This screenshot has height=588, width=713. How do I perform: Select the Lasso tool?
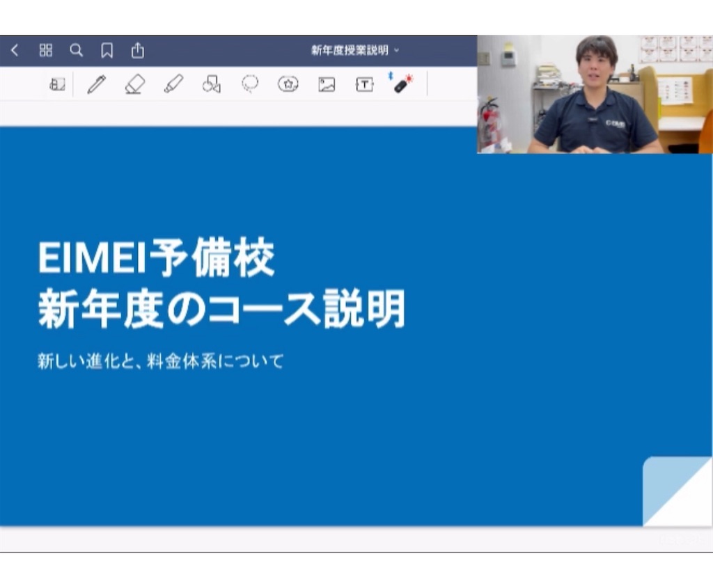(250, 84)
